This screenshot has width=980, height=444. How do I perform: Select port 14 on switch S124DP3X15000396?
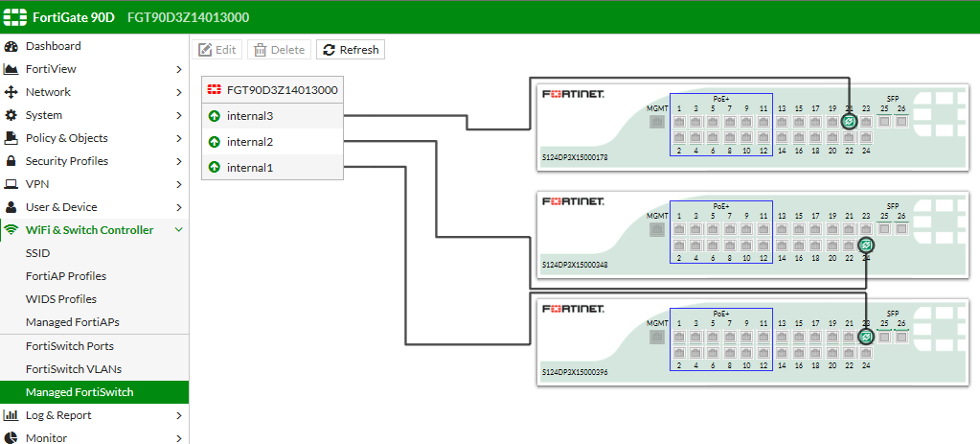[782, 352]
